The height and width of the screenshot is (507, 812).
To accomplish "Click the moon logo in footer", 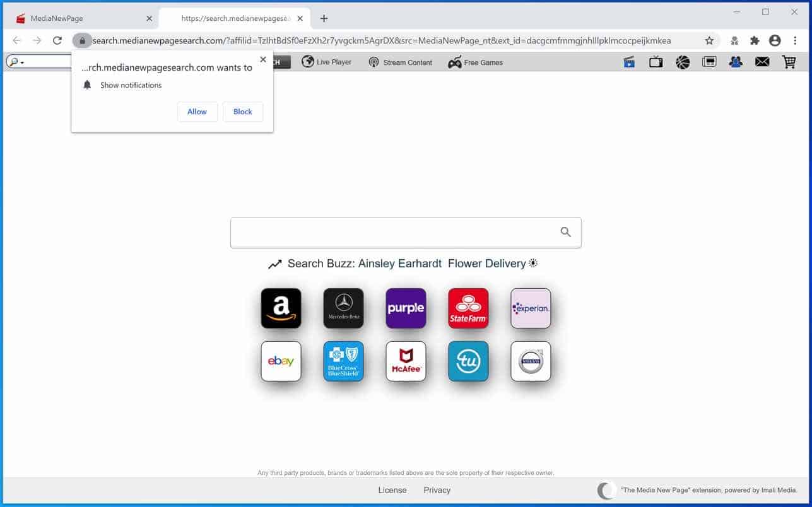I will 607,490.
